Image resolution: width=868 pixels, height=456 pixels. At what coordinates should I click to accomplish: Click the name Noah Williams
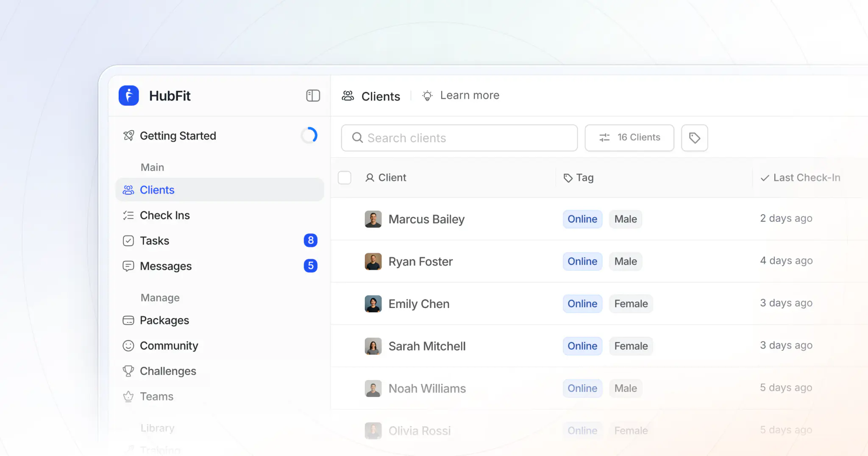(x=427, y=389)
